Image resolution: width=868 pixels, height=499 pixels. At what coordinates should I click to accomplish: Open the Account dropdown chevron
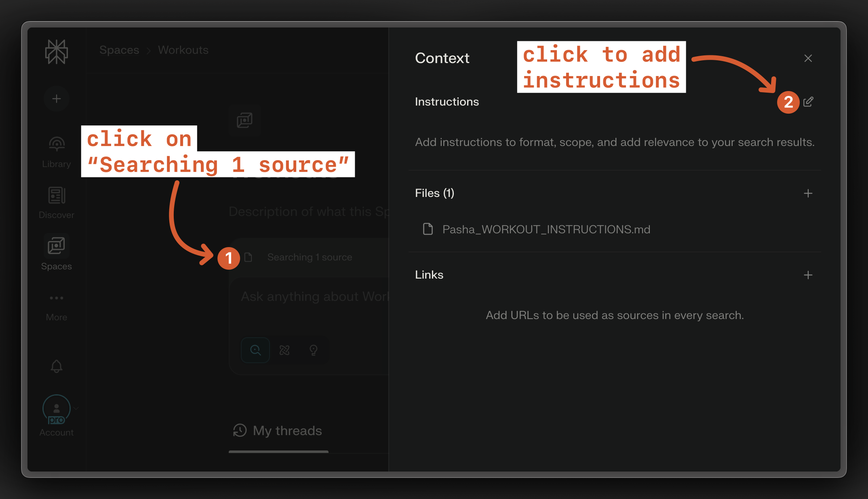tap(75, 408)
